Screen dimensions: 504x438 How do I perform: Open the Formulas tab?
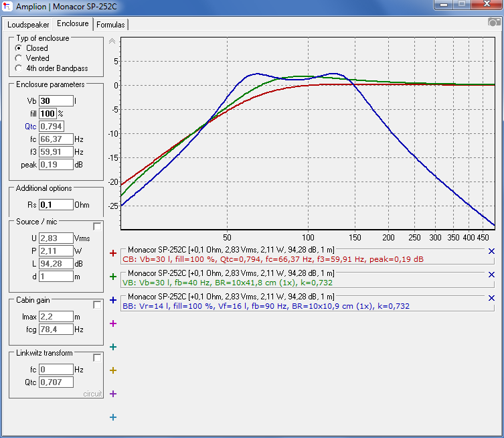pos(110,25)
